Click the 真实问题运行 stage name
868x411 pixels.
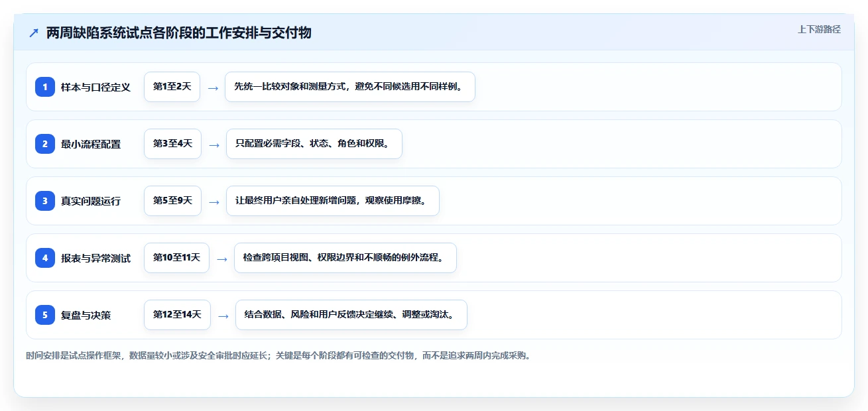tap(91, 201)
